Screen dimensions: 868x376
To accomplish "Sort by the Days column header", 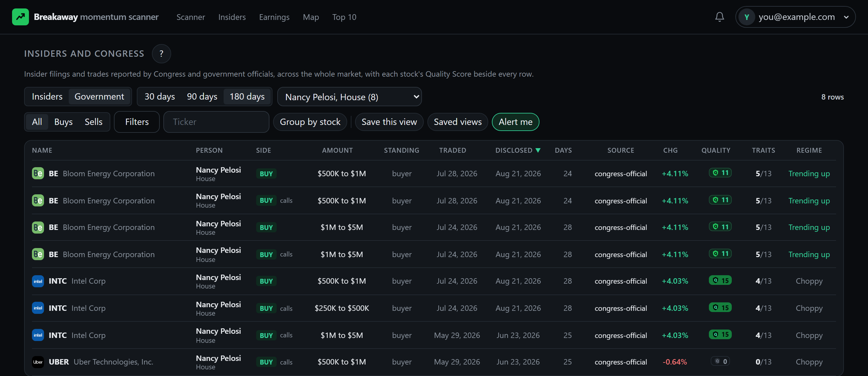I will [563, 150].
